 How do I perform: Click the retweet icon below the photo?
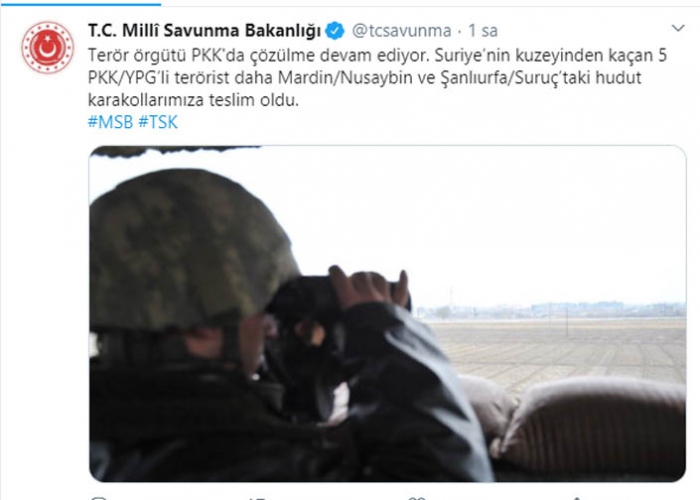pos(257,497)
